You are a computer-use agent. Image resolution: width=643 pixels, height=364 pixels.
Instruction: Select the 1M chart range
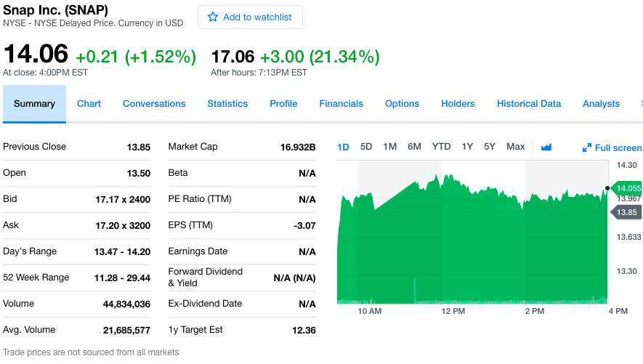[390, 146]
